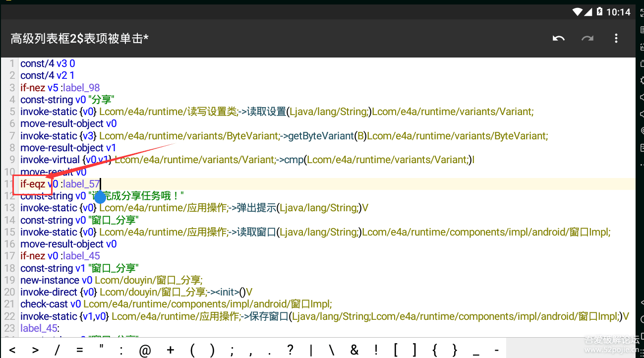The width and height of the screenshot is (644, 358).
Task: Tap line number 10 in gutter
Action: (x=10, y=172)
